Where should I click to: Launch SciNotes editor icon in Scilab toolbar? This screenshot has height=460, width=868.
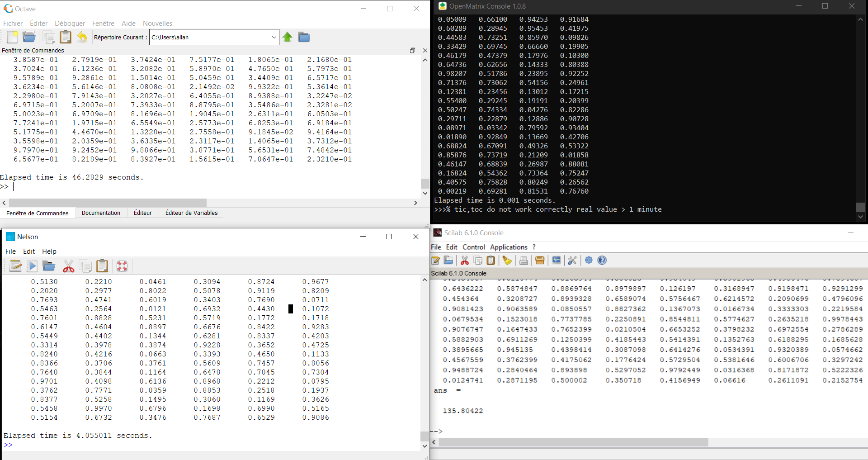[x=436, y=260]
